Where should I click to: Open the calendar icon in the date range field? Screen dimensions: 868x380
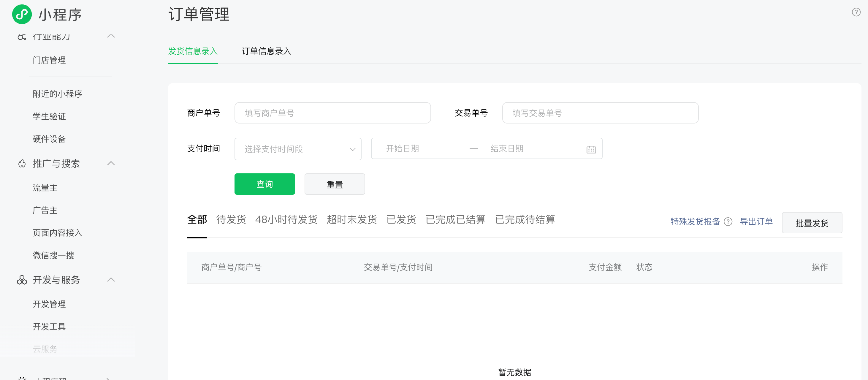(x=591, y=149)
